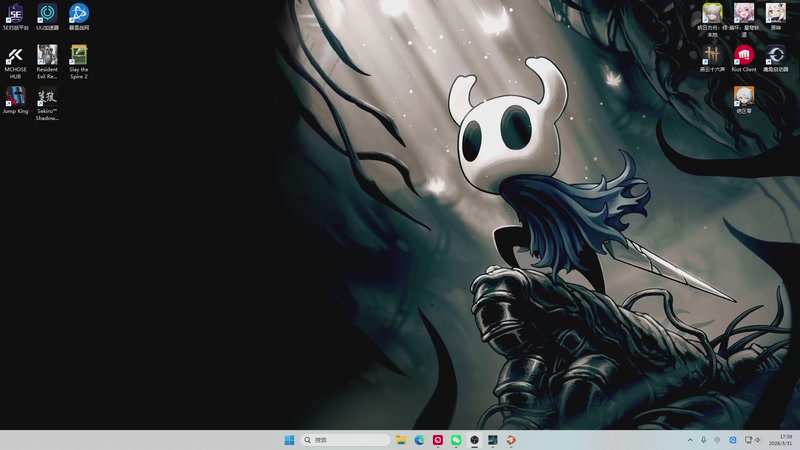Viewport: 800px width, 450px height.
Task: Open the 崩坏:星穹铁道 game shortcut
Action: coord(744,20)
